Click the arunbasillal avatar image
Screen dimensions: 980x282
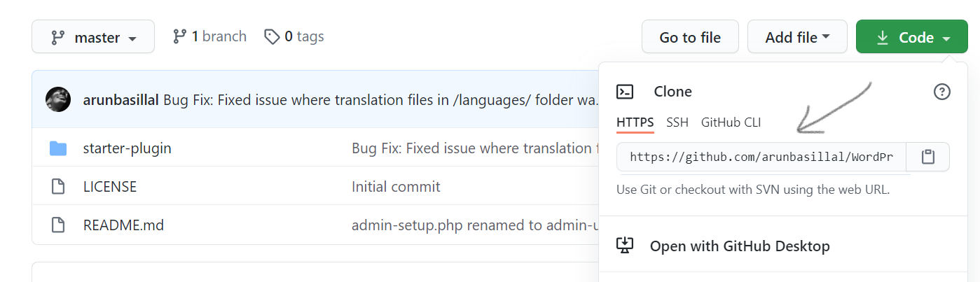pos(58,99)
